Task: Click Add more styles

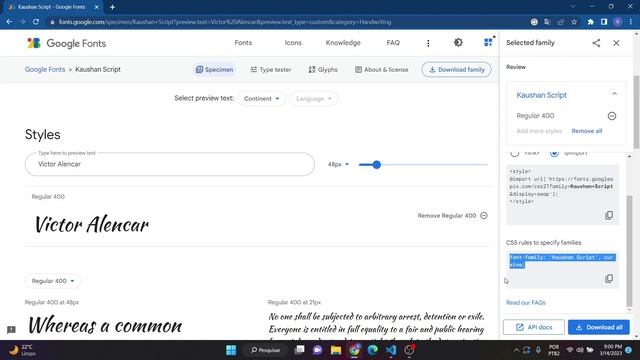Action: (539, 131)
